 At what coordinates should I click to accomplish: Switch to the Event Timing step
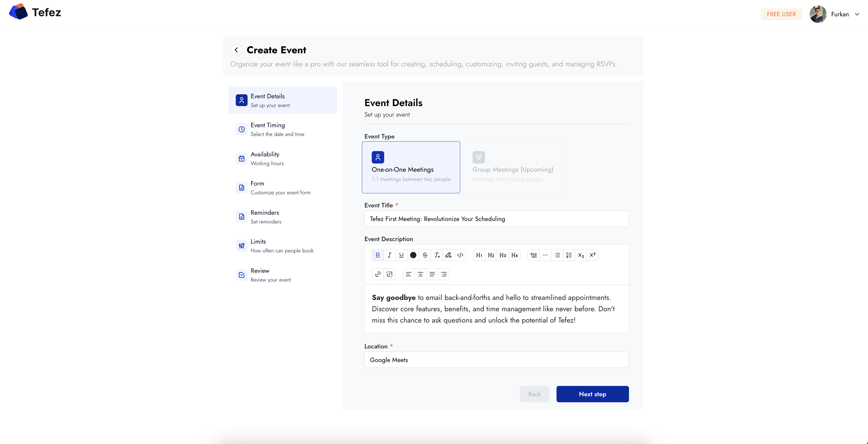(282, 129)
